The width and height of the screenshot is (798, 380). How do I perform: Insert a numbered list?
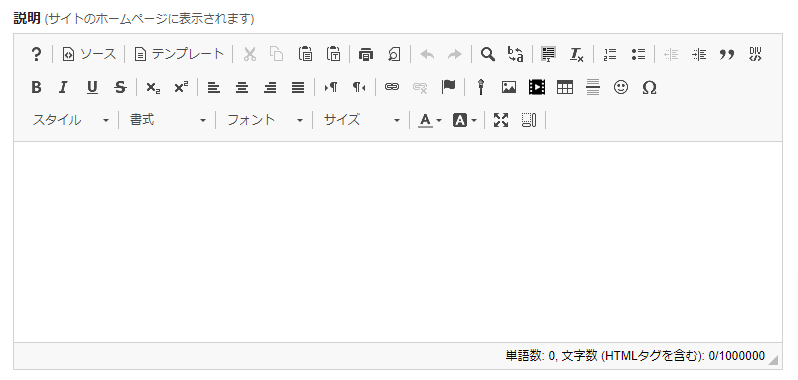pos(609,54)
